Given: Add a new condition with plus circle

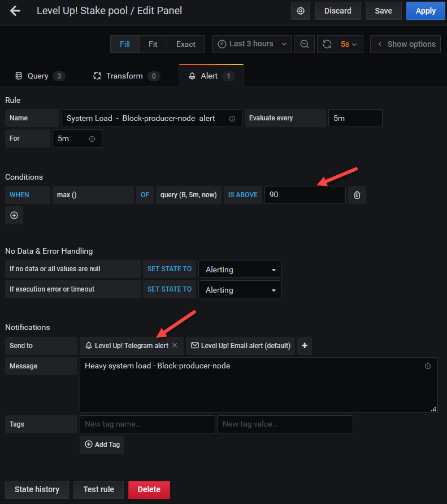Looking at the screenshot, I should tap(14, 215).
